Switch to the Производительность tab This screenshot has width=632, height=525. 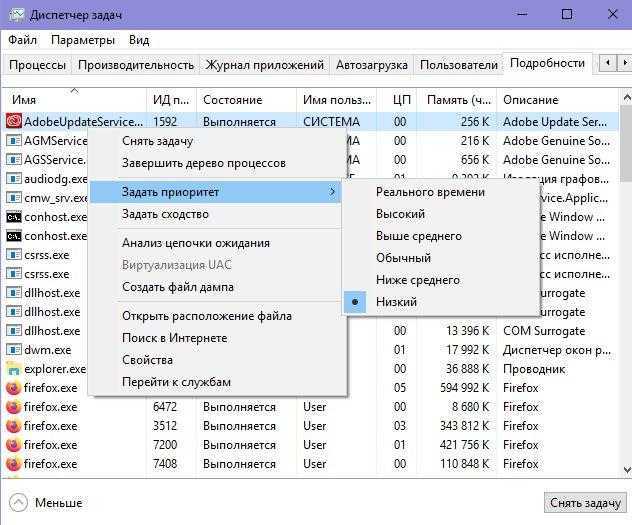click(136, 65)
